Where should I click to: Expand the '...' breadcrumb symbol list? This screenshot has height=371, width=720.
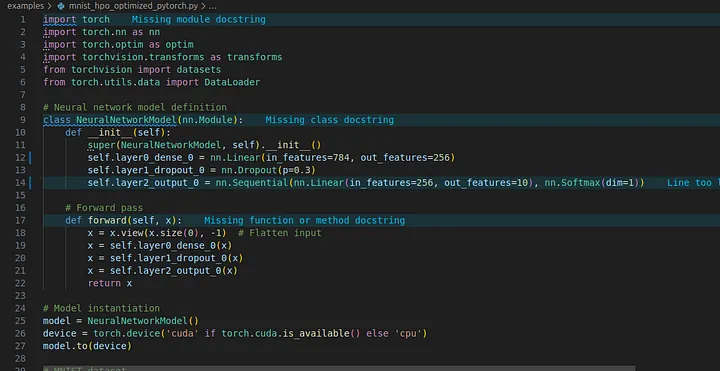[x=212, y=6]
